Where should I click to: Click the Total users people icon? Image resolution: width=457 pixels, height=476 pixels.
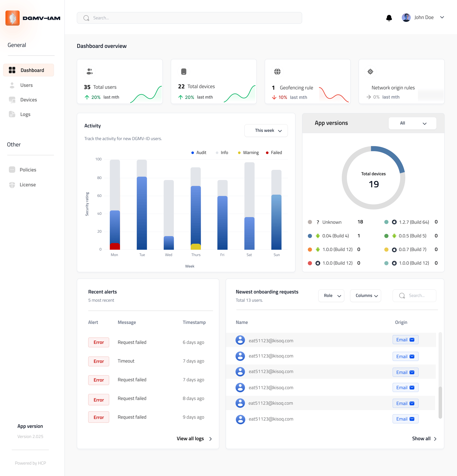coord(89,71)
